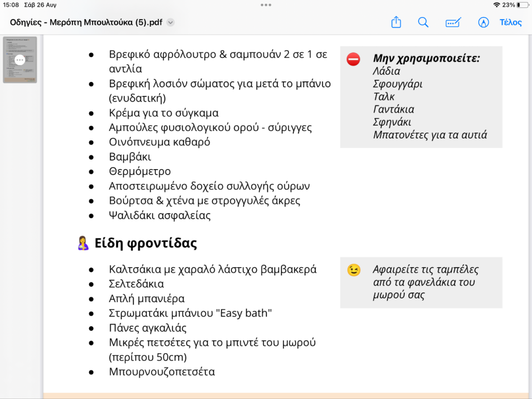Open the multitasking three-dots menu at top
This screenshot has width=532, height=399.
click(266, 5)
